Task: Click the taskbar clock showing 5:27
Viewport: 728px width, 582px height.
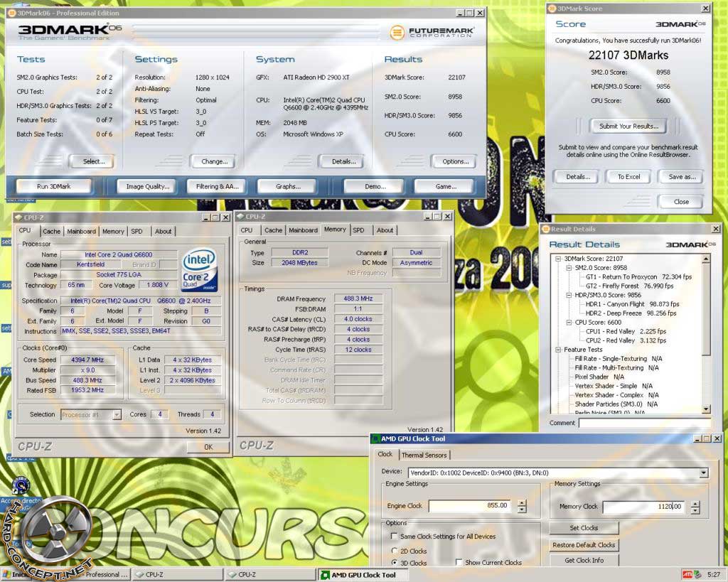Action: (x=714, y=575)
